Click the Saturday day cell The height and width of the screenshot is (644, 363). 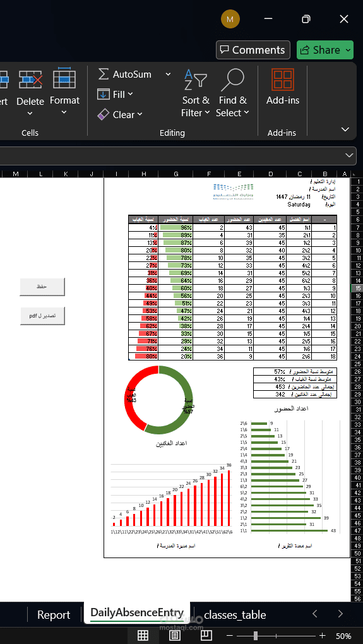pyautogui.click(x=299, y=205)
